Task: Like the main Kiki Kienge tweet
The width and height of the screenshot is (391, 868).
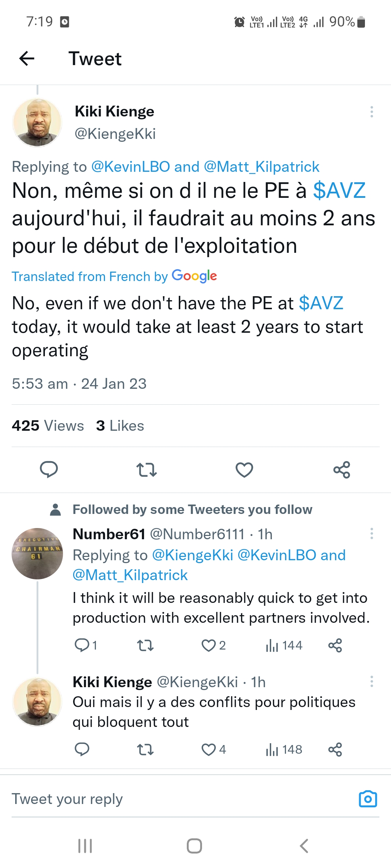Action: tap(244, 469)
